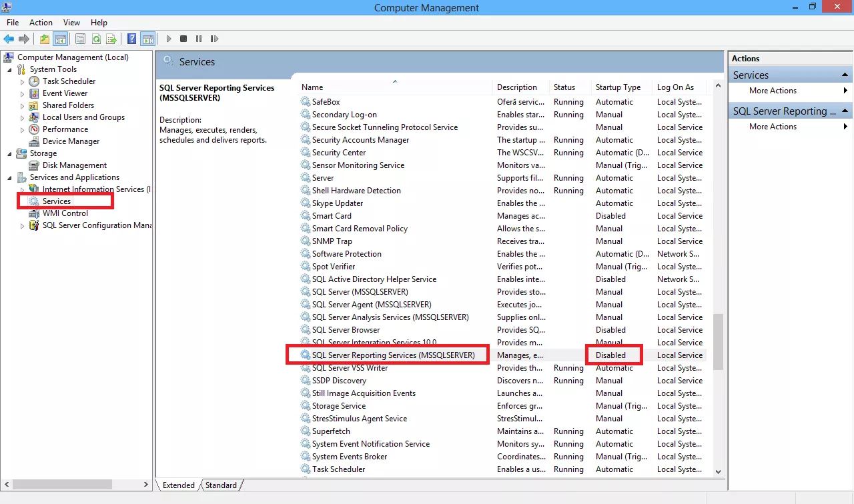This screenshot has height=504, width=854.
Task: Click gear icon beside SQL Server VSS Writer
Action: [306, 368]
